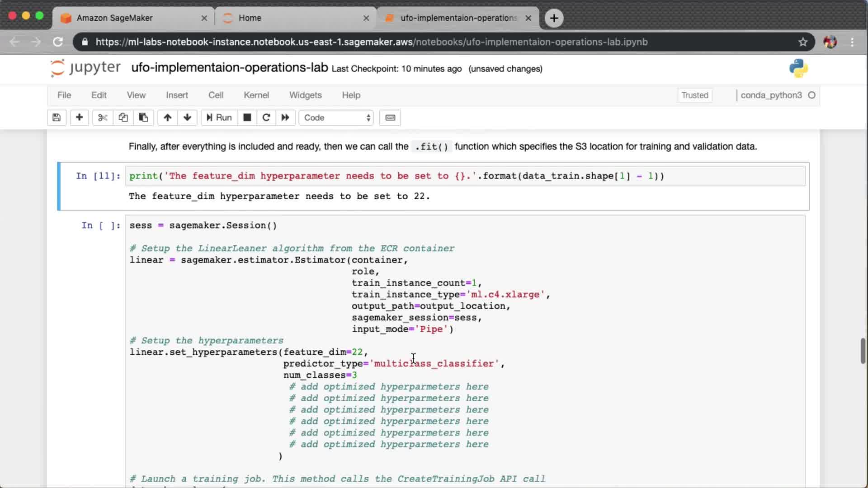Click the save and checkpoint icon

click(57, 117)
